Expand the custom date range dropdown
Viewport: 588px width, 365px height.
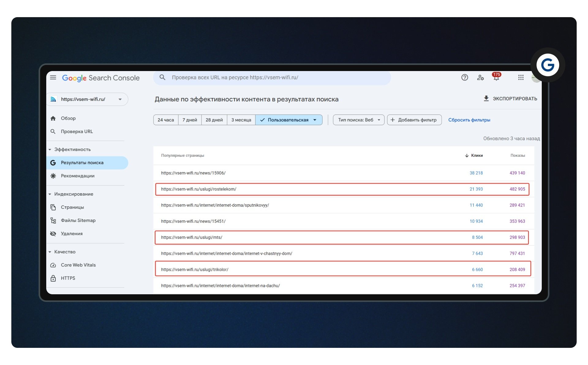[x=315, y=120]
